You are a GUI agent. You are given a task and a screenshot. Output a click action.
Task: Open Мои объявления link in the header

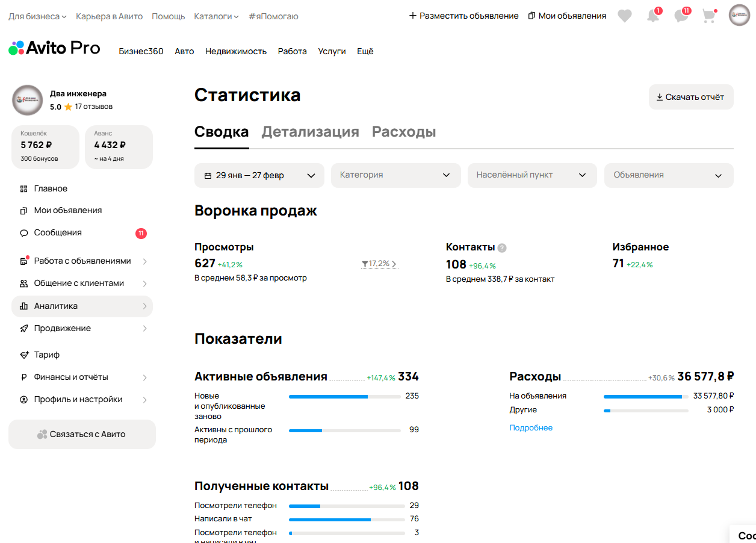tap(567, 16)
